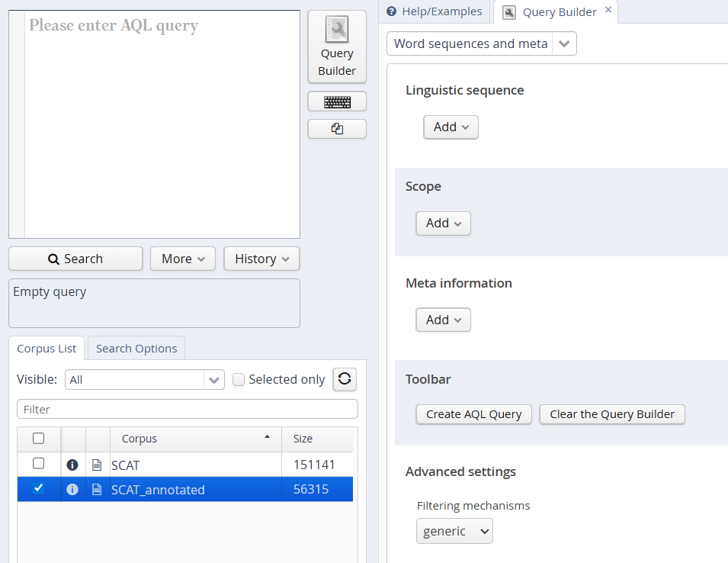728x563 pixels.
Task: Click the Clear the Query Builder button
Action: [612, 414]
